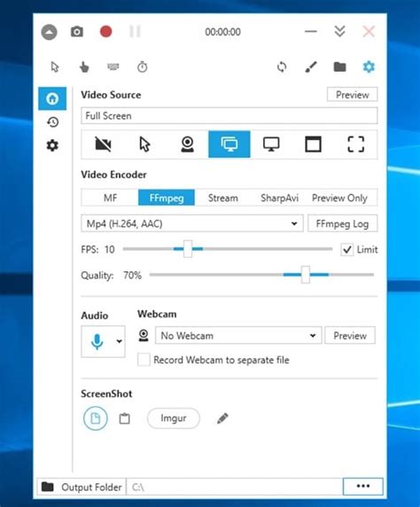The width and height of the screenshot is (420, 507).
Task: Click the webcam icon beside No Webcam
Action: click(144, 336)
